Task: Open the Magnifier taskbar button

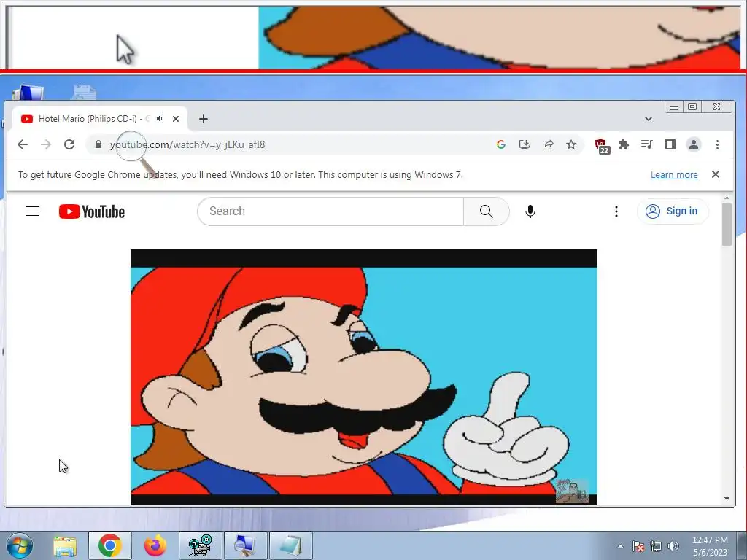Action: coord(245,545)
